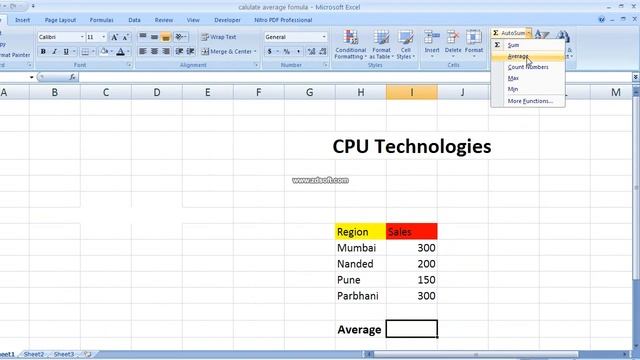The height and width of the screenshot is (360, 640).
Task: Click the Comma Style icon
Action: [x=298, y=51]
